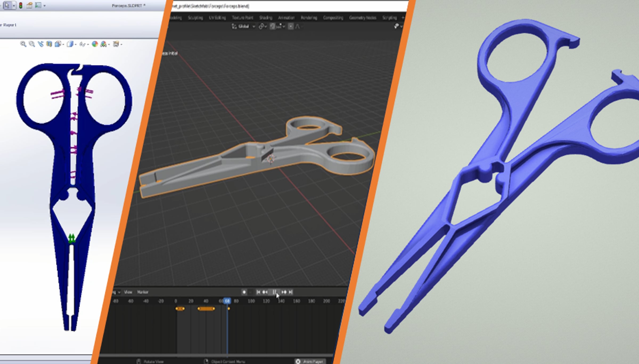Screen dimensions: 639x364
Task: Toggle the snapping magnet button
Action: [x=272, y=26]
